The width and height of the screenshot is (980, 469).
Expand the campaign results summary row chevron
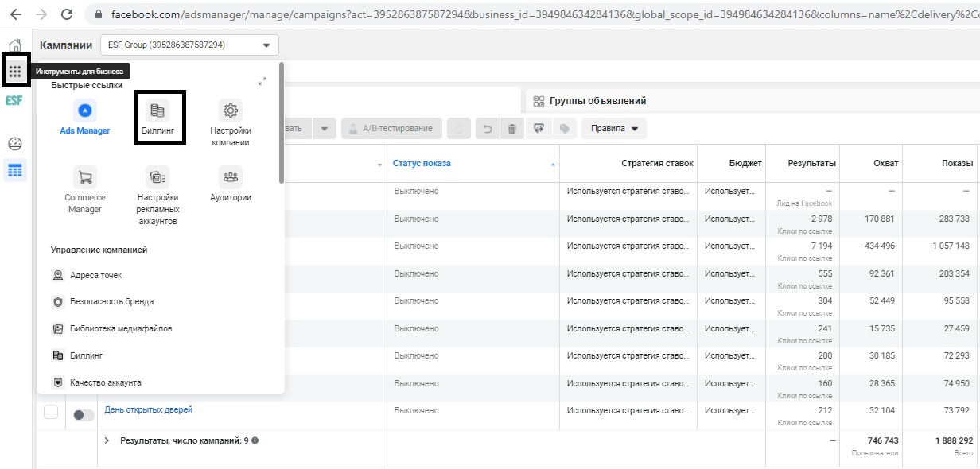[107, 440]
